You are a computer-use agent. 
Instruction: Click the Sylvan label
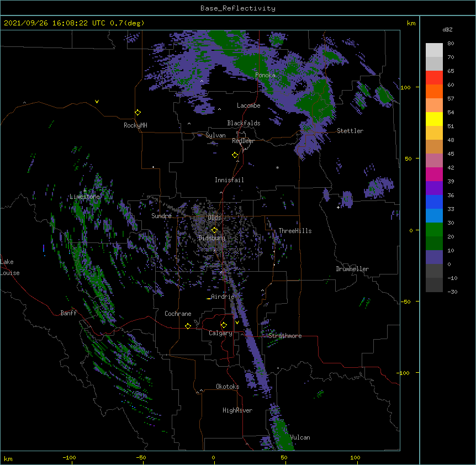[215, 135]
